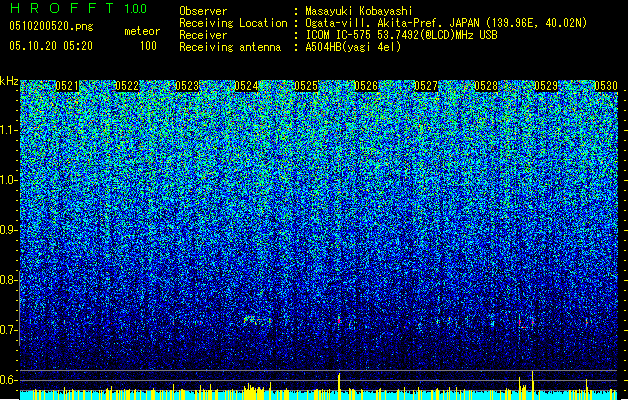The height and width of the screenshot is (400, 629).
Task: Click the Receiving antenna label
Action: [x=230, y=47]
